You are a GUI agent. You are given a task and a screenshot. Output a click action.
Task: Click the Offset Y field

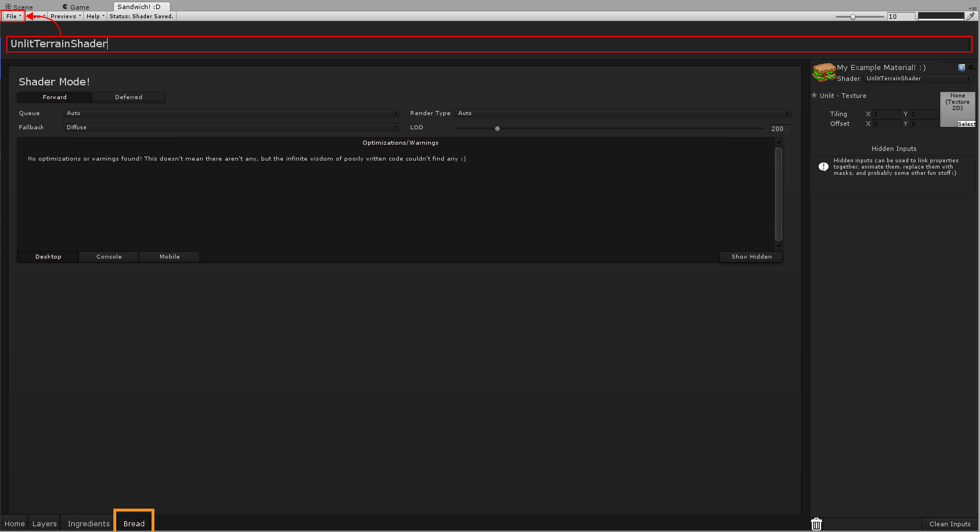click(x=924, y=124)
